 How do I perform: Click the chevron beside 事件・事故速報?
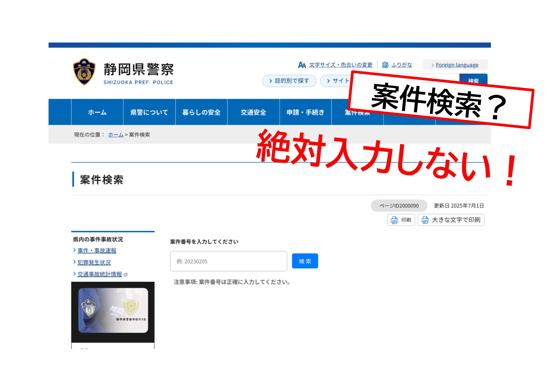point(75,250)
